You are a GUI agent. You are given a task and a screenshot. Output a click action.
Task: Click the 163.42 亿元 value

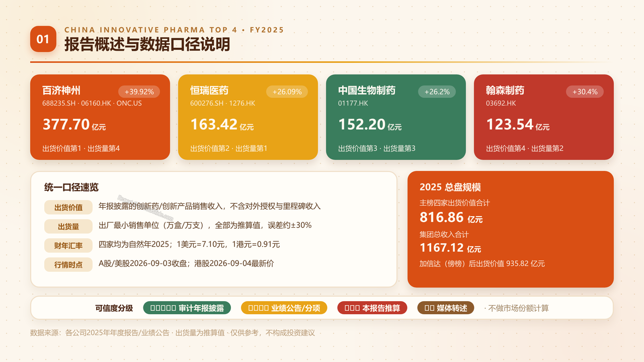[222, 124]
